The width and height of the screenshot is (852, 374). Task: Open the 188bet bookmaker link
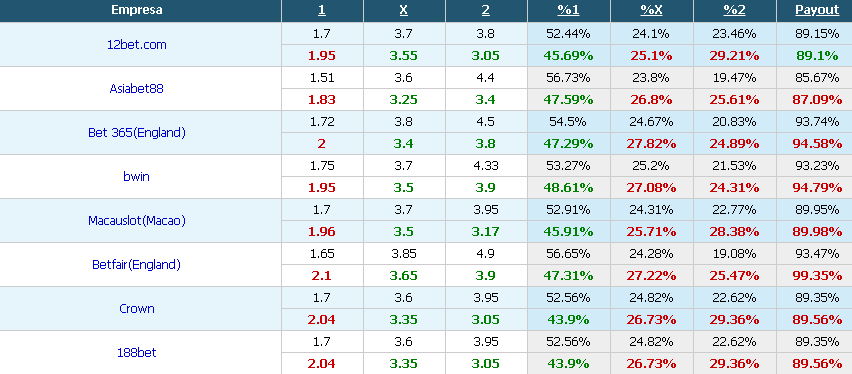tap(136, 352)
